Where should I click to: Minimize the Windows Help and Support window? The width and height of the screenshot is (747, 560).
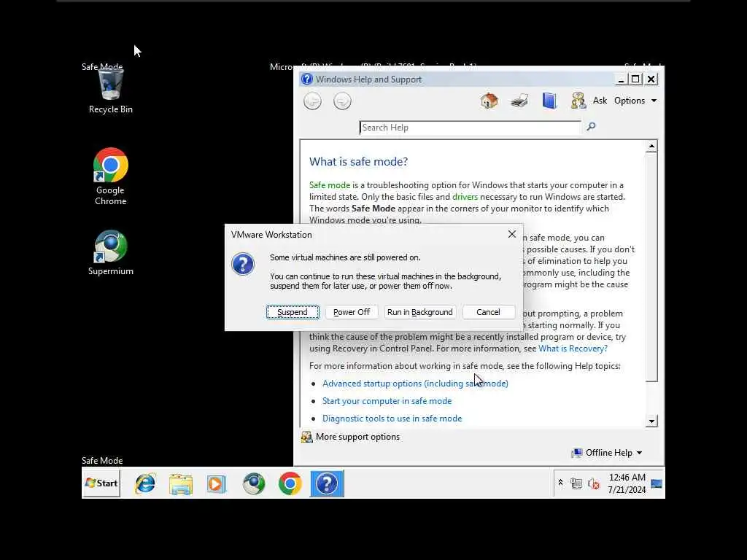(621, 79)
